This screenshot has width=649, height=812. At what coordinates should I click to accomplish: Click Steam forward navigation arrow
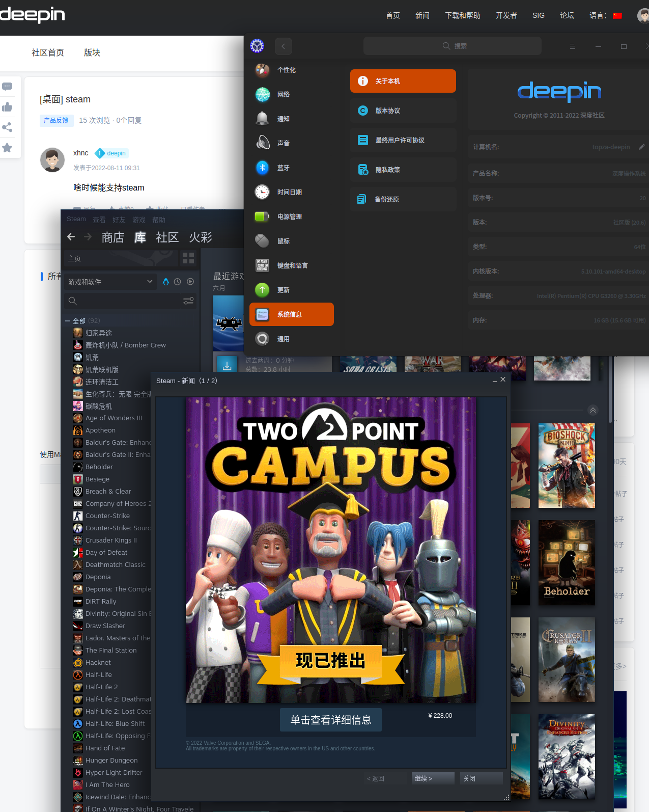coord(88,237)
